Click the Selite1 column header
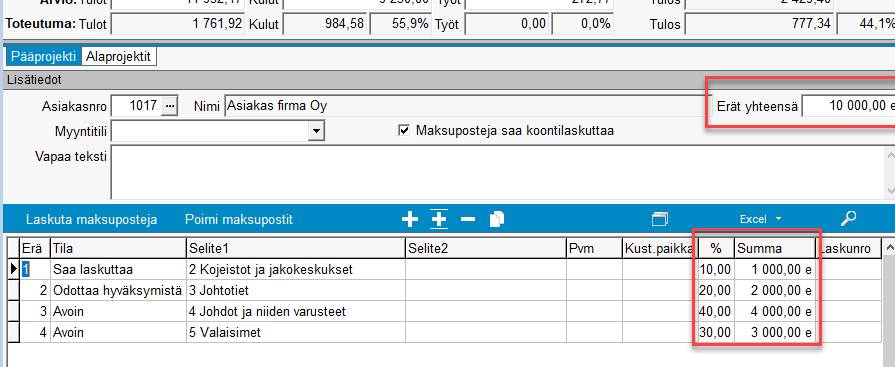The image size is (895, 367). click(296, 248)
